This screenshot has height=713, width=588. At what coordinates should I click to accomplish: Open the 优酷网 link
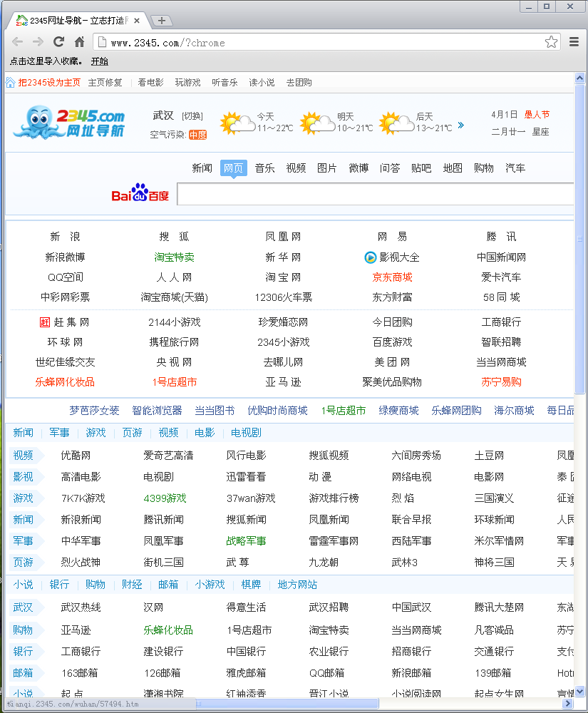click(76, 456)
